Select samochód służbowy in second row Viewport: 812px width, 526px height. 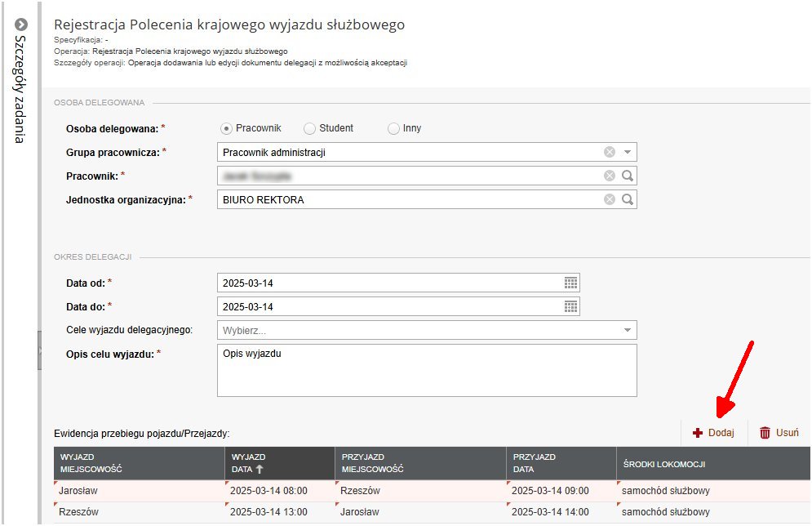tap(713, 512)
